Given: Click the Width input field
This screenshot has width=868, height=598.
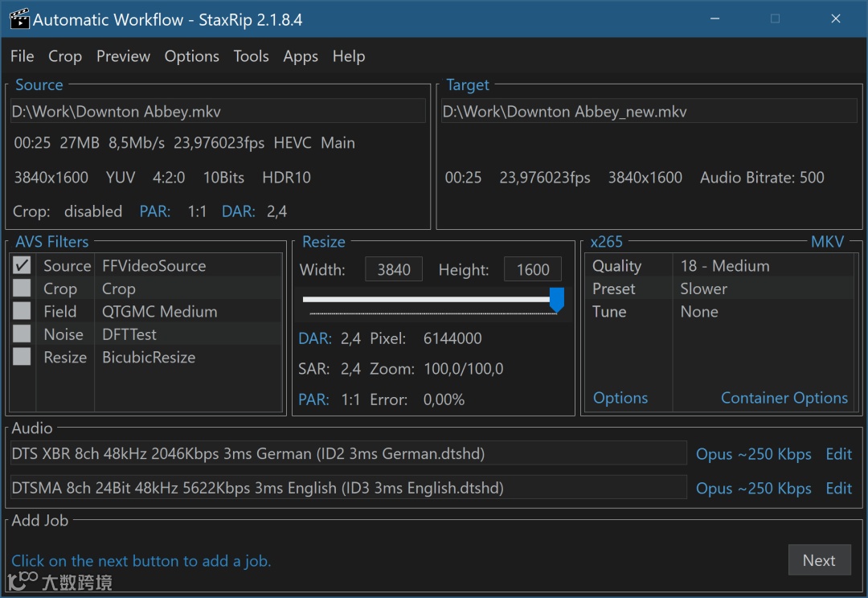Looking at the screenshot, I should tap(394, 269).
